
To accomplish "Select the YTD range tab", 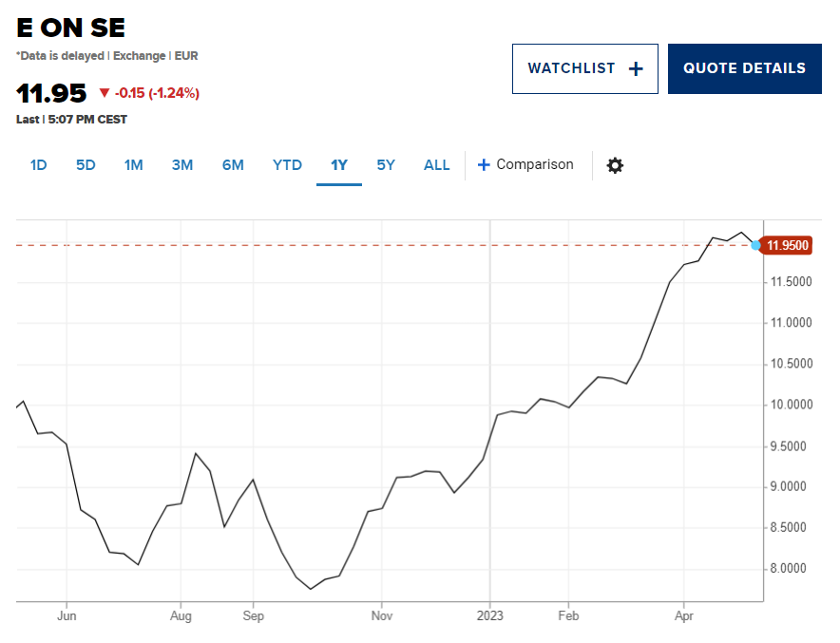I will 287,165.
